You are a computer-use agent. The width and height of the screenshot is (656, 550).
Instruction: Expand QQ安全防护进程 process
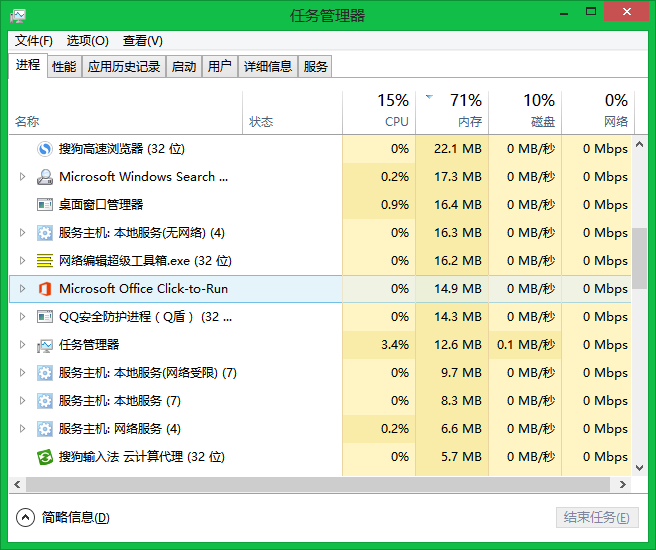(23, 317)
